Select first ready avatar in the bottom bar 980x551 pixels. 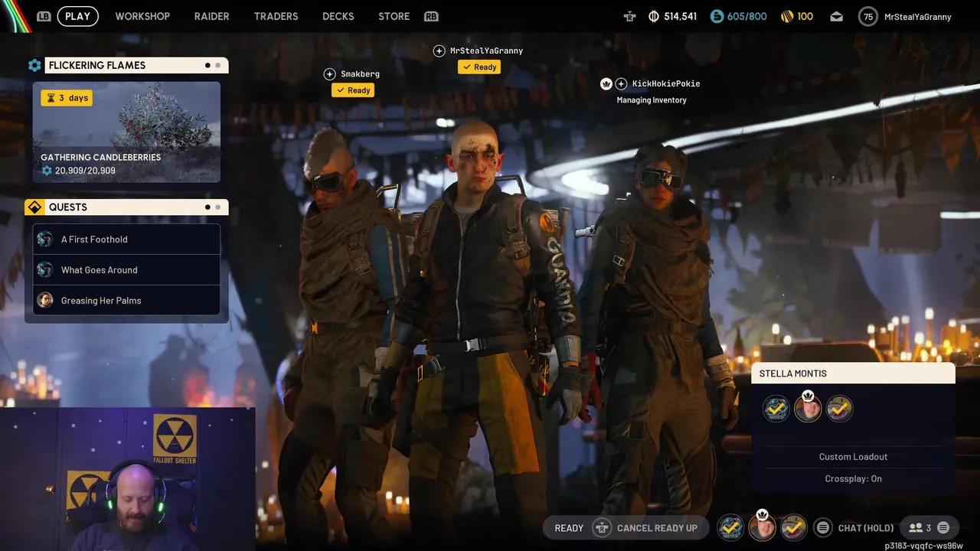click(x=730, y=527)
